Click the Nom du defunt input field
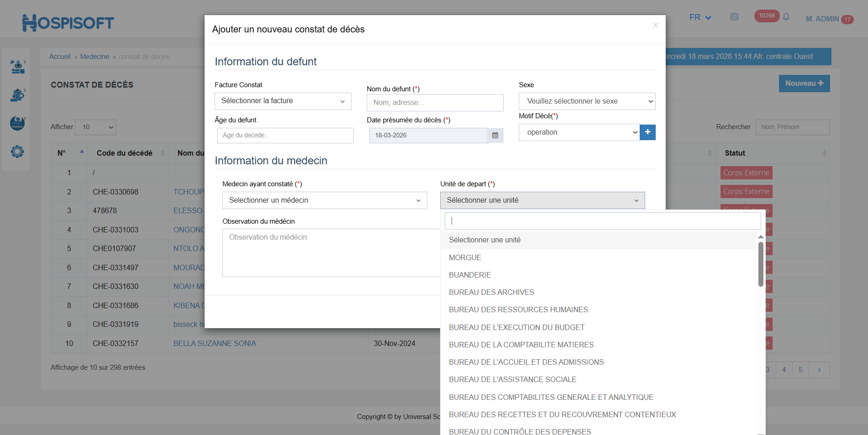 coord(435,103)
